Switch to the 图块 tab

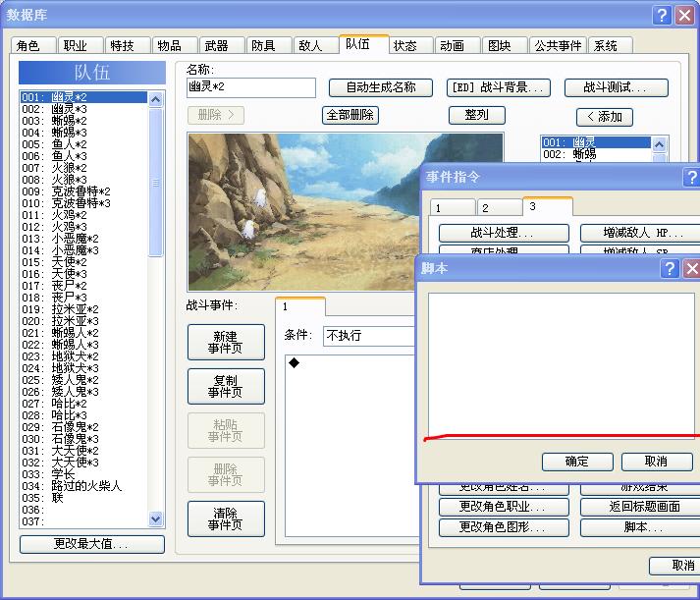point(505,45)
